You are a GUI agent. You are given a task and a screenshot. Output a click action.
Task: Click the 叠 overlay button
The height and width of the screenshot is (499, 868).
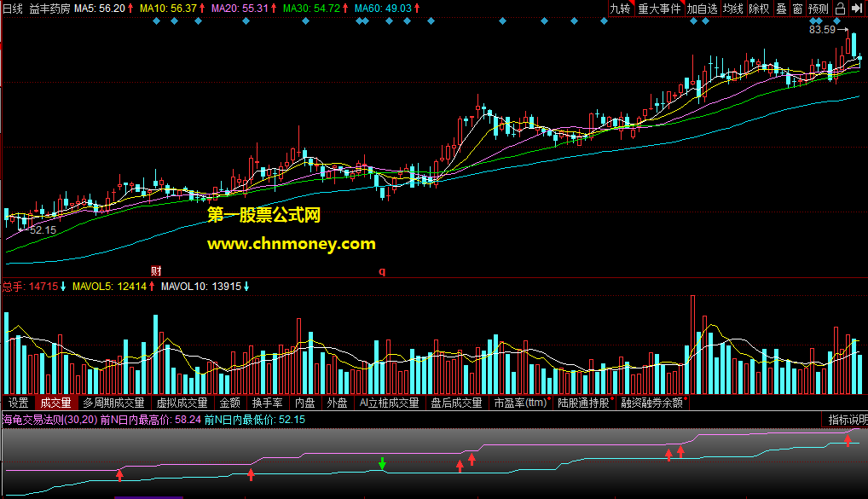coord(781,9)
